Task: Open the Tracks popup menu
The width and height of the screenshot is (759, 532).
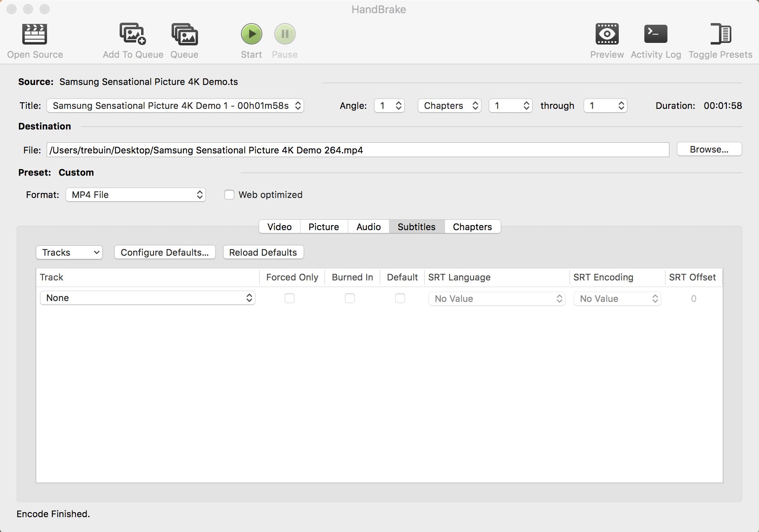Action: point(69,252)
